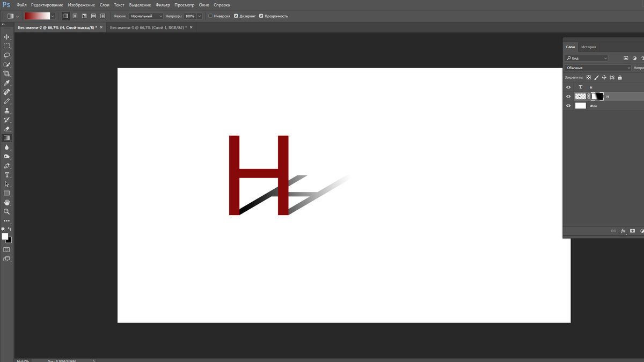Select the Lasso tool
The width and height of the screenshot is (644, 362).
pyautogui.click(x=7, y=55)
